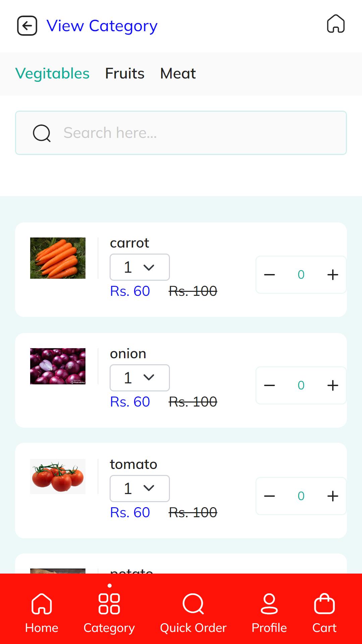The height and width of the screenshot is (644, 362).
Task: Increase carrot quantity with plus
Action: [333, 275]
